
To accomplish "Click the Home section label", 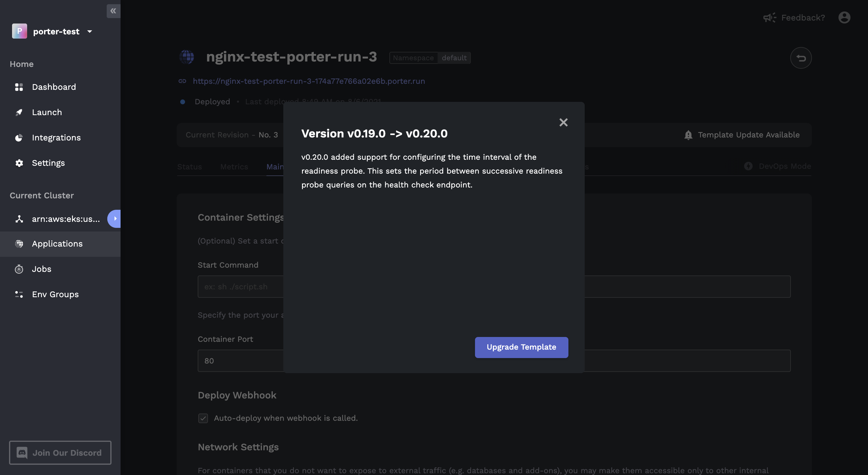I will [22, 64].
